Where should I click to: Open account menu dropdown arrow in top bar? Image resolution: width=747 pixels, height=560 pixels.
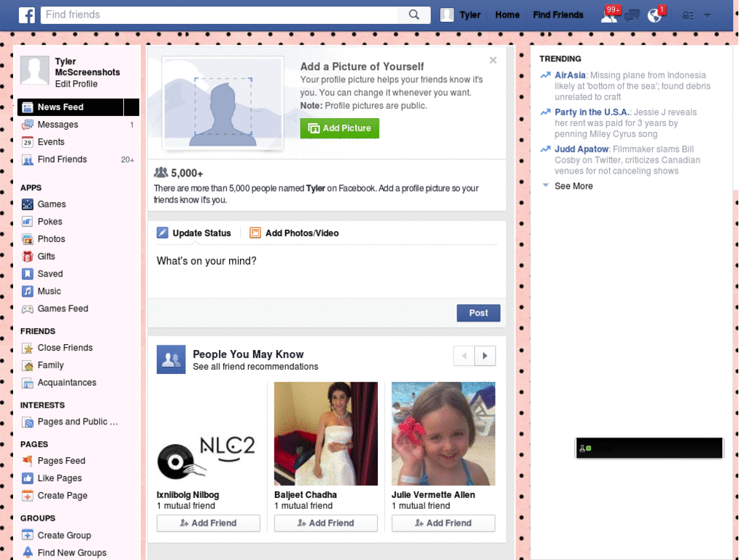[x=708, y=16]
